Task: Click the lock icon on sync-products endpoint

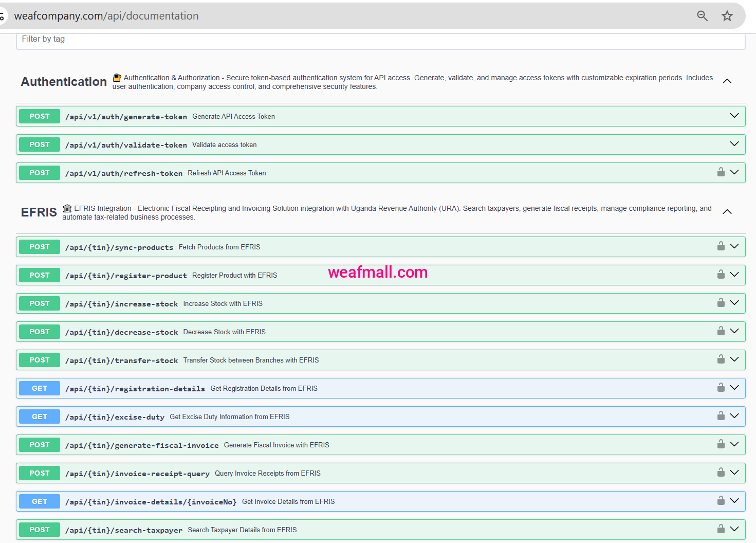Action: (x=721, y=246)
